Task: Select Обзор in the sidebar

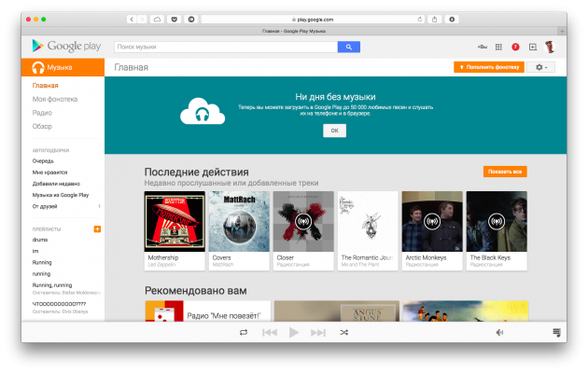Action: click(42, 126)
